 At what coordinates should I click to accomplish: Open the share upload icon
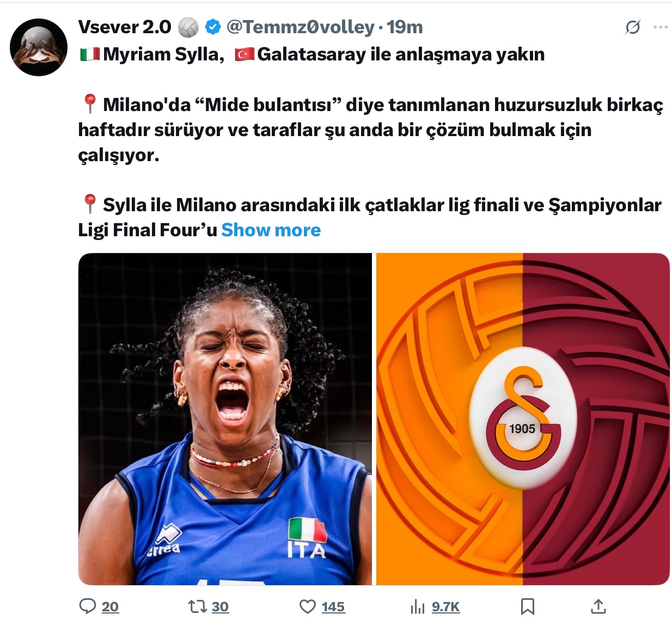tap(598, 606)
